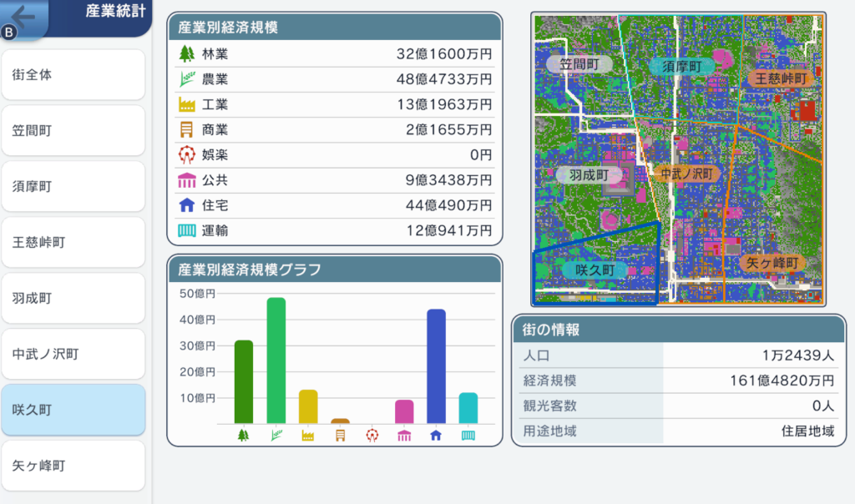Click the blue residential bar in graph

tap(436, 367)
